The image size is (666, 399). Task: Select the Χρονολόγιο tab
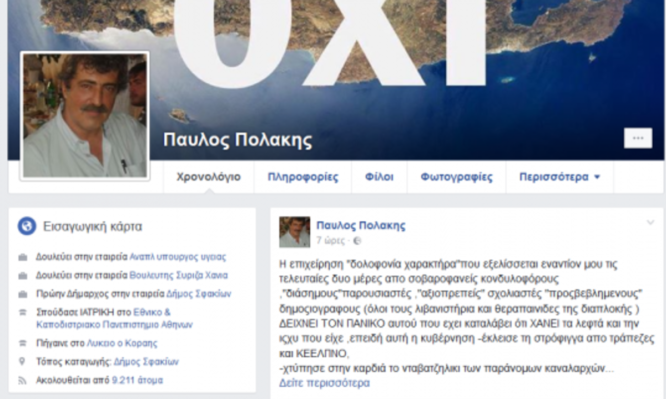tap(209, 177)
